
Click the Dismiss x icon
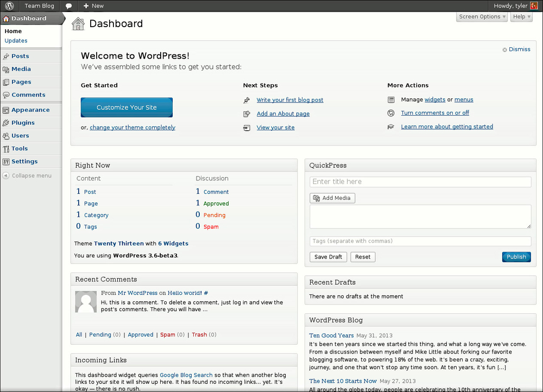[504, 50]
